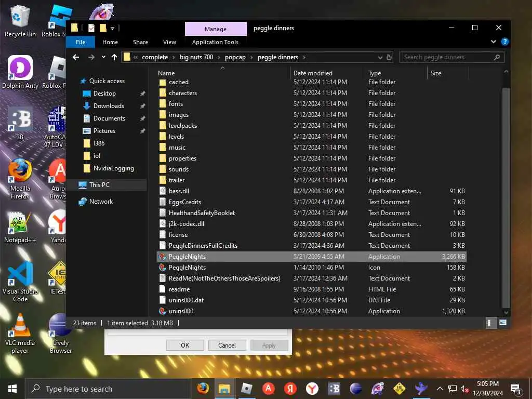Viewport: 532px width, 399px height.
Task: Select the levelpacks folder icon
Action: pos(163,126)
